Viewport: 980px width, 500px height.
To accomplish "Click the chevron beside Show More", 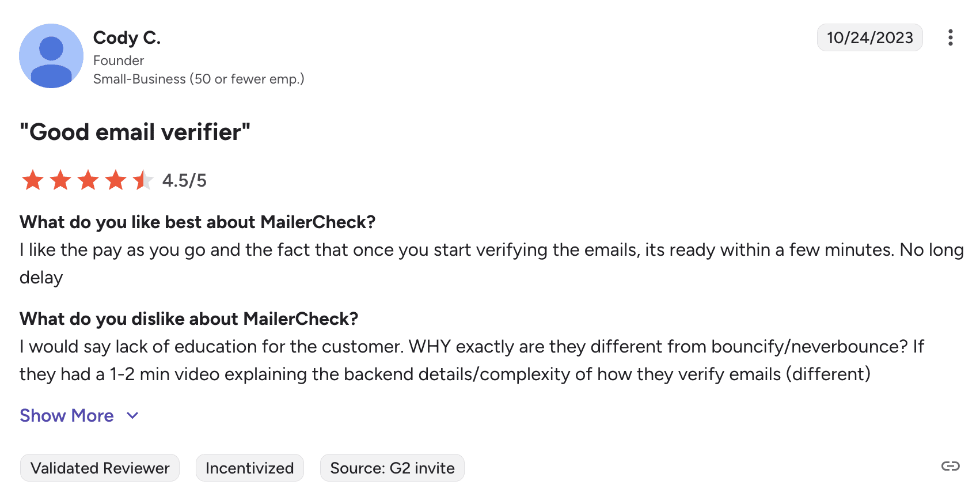I will tap(132, 415).
